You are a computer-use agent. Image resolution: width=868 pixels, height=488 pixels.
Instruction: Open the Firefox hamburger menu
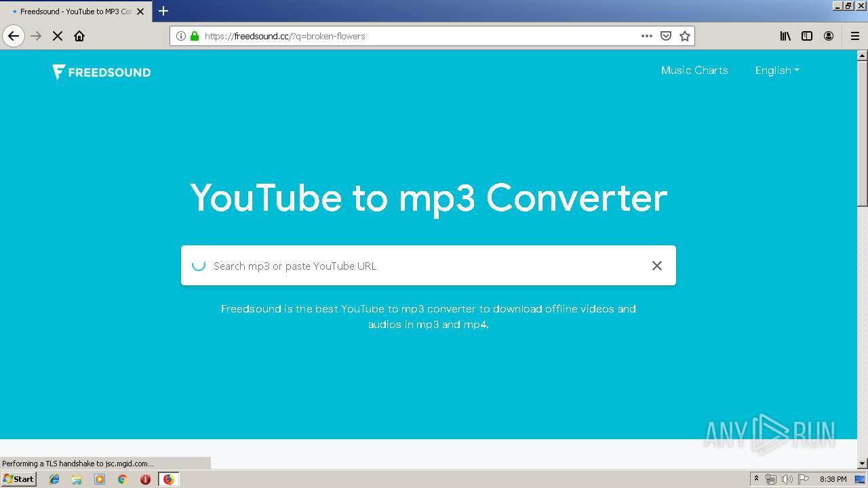[855, 36]
